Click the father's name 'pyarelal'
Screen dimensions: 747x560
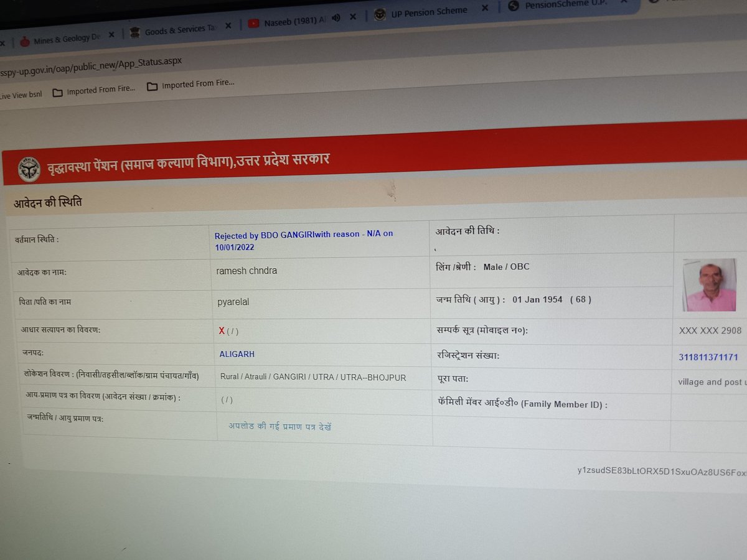[x=233, y=302]
